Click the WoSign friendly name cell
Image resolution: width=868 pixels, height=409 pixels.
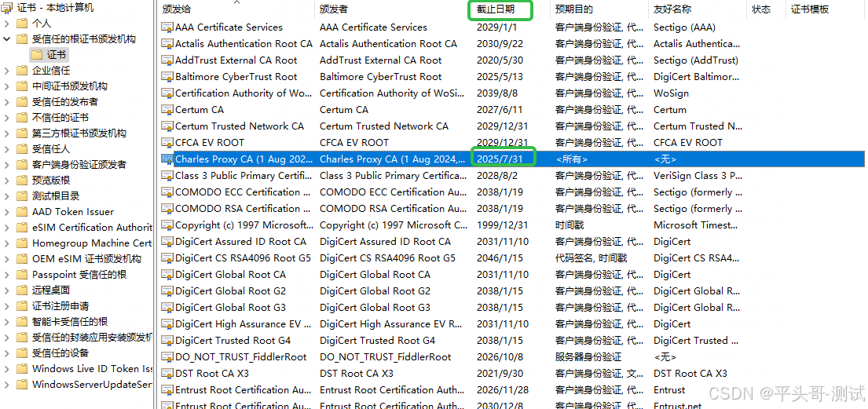[x=671, y=93]
